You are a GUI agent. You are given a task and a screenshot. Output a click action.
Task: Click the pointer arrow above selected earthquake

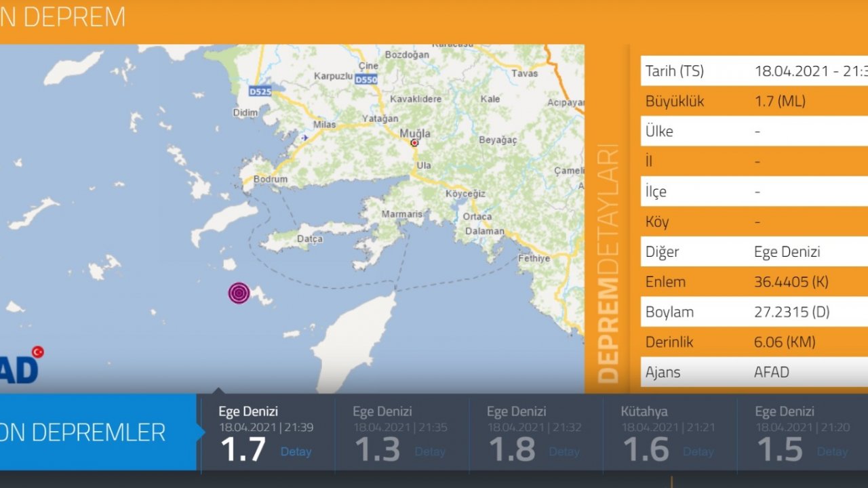pos(218,391)
